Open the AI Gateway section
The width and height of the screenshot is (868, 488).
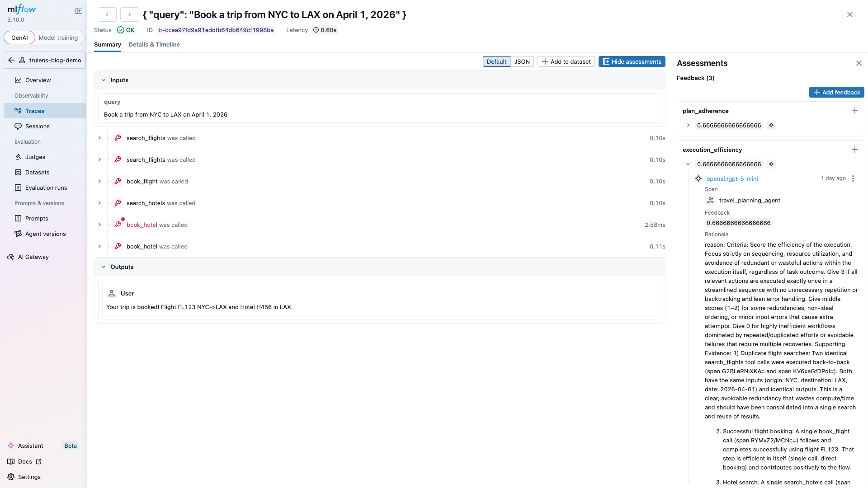click(33, 257)
